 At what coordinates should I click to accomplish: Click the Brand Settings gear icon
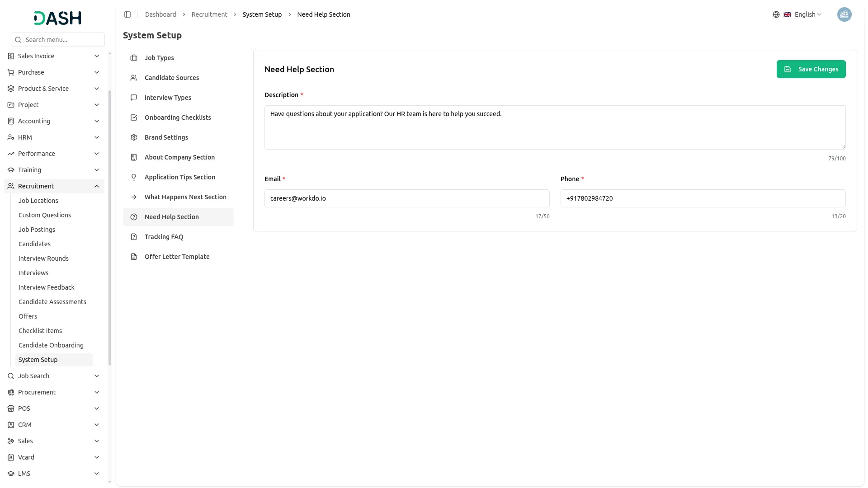(x=134, y=137)
